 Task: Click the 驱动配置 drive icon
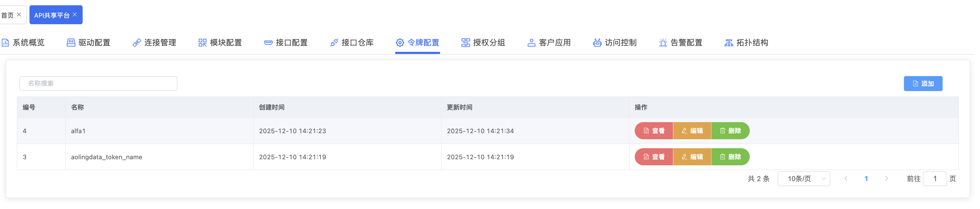71,43
